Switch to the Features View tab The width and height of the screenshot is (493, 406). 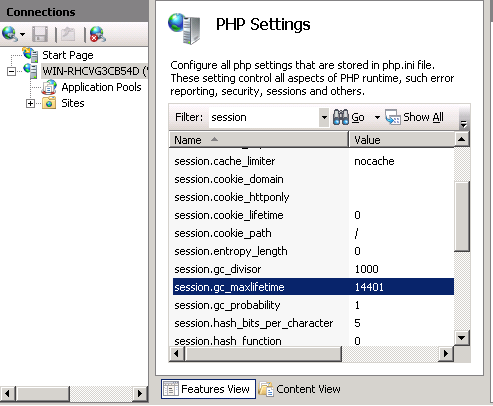[208, 389]
